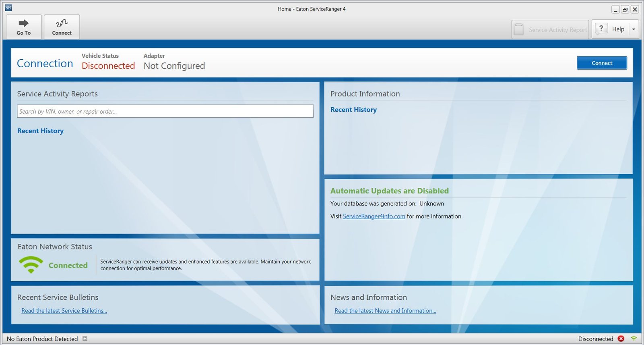Click the Not Configured adapter text
Screen dimensions: 644x345
pyautogui.click(x=174, y=66)
